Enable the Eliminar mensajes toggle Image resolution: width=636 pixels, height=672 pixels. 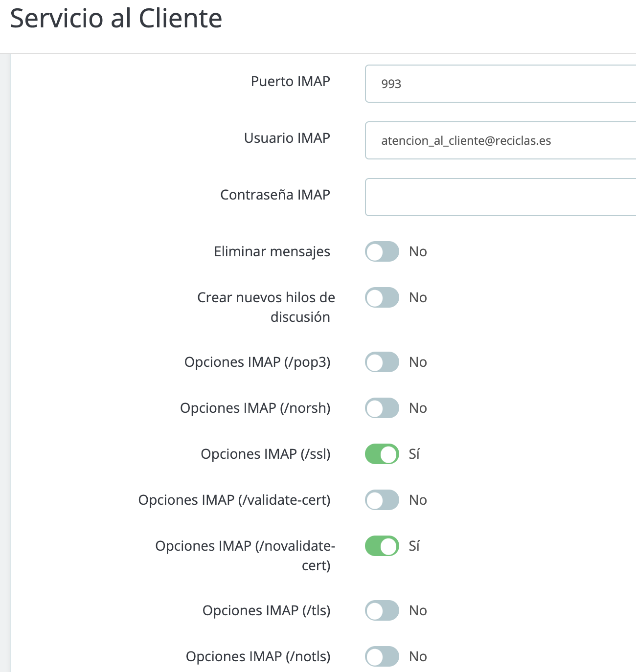tap(382, 251)
